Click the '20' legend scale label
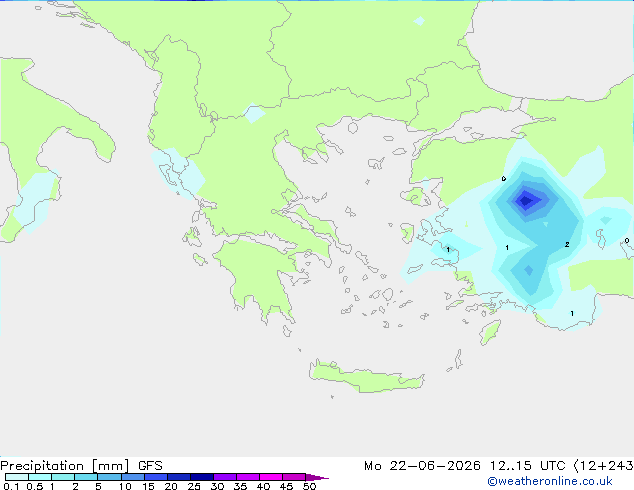This screenshot has height=490, width=634. pyautogui.click(x=171, y=486)
